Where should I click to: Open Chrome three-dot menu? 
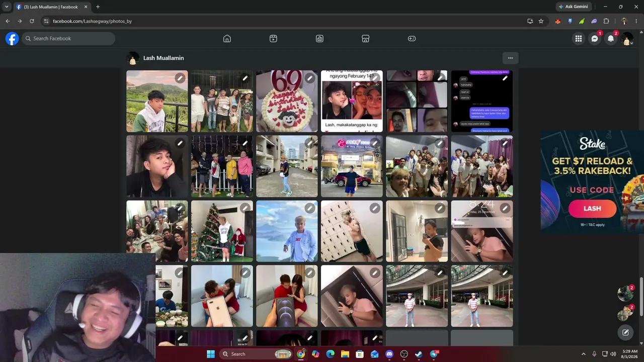click(636, 21)
